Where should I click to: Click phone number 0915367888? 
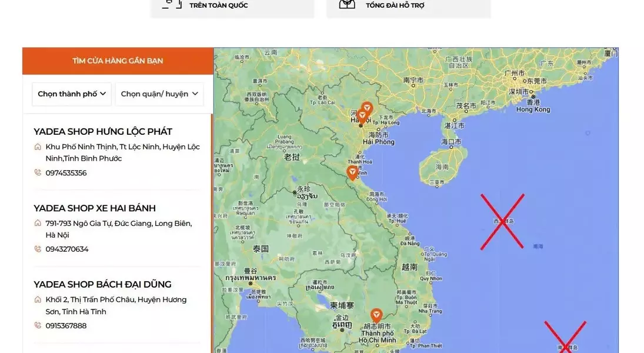tap(66, 326)
